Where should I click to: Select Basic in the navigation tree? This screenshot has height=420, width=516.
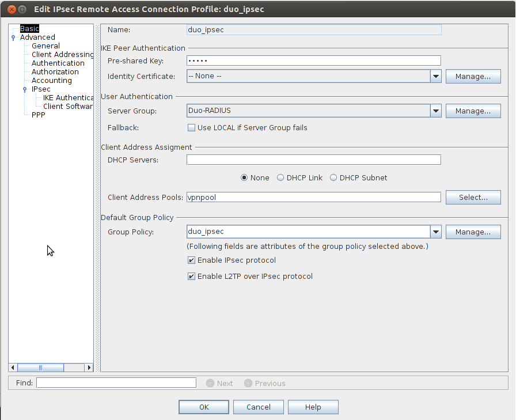(x=29, y=28)
